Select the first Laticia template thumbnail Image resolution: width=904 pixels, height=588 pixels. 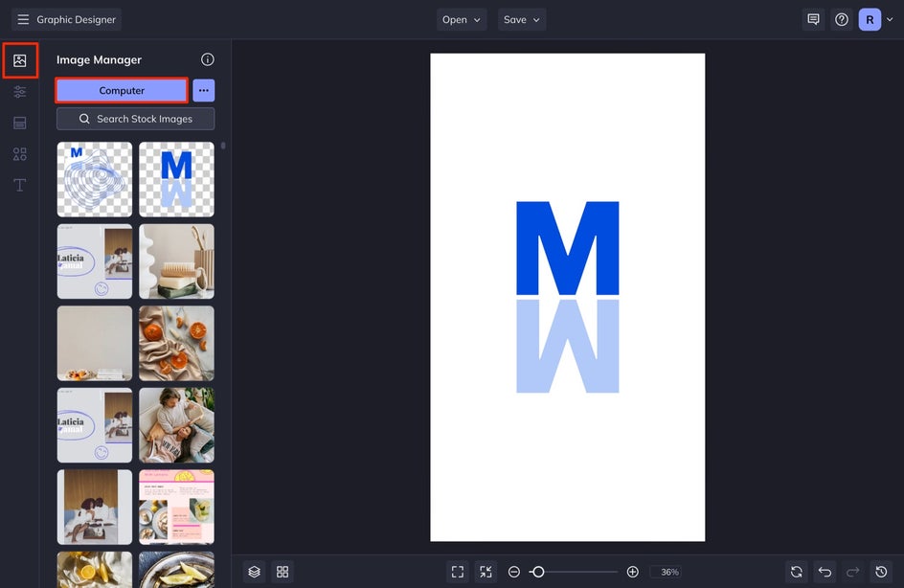pyautogui.click(x=95, y=261)
